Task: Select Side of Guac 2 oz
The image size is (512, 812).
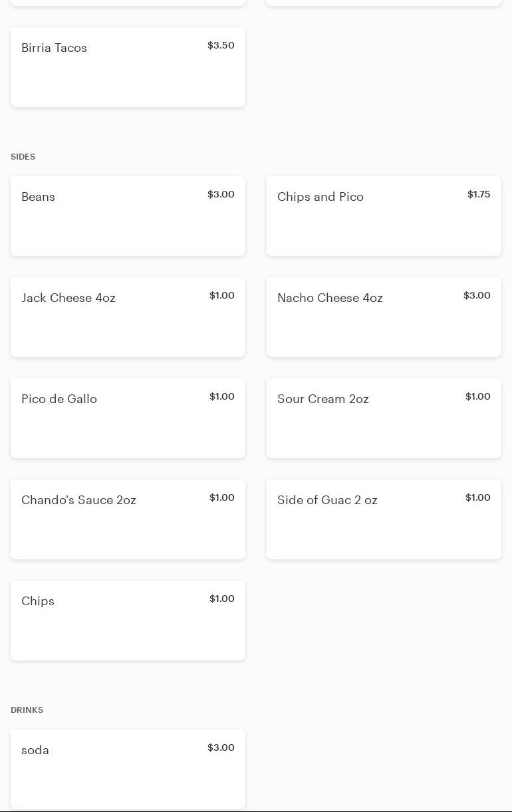Action: coord(384,519)
